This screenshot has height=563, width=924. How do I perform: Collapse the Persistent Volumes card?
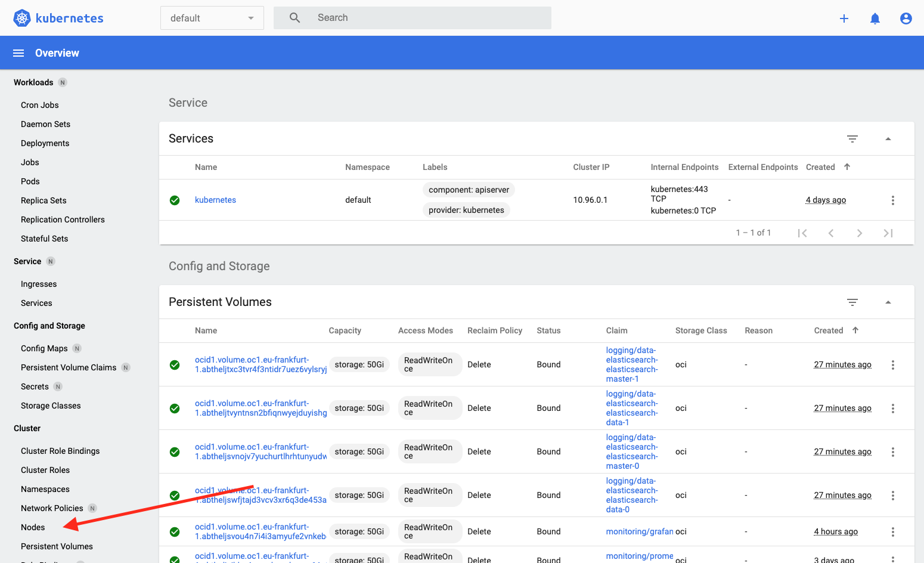[x=888, y=302]
